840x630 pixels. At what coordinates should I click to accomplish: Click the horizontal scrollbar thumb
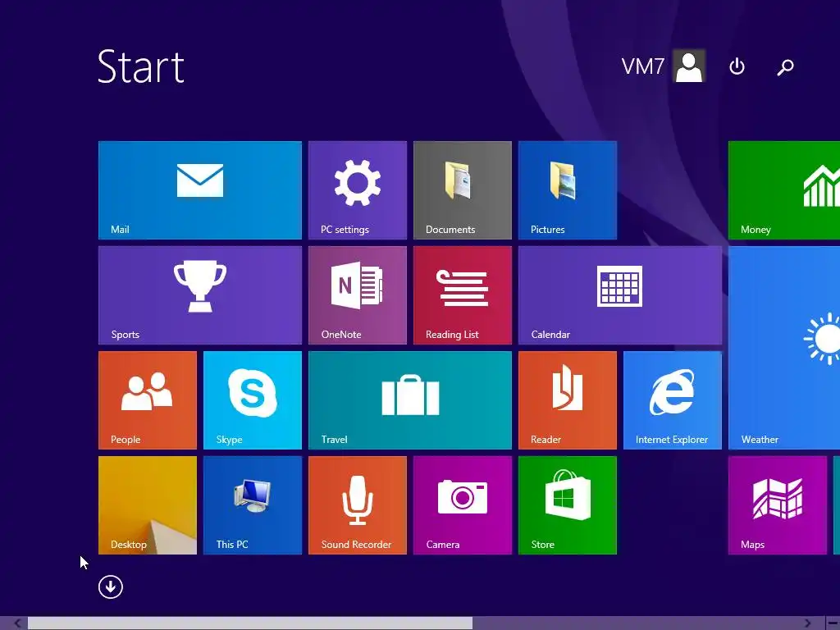pos(250,623)
